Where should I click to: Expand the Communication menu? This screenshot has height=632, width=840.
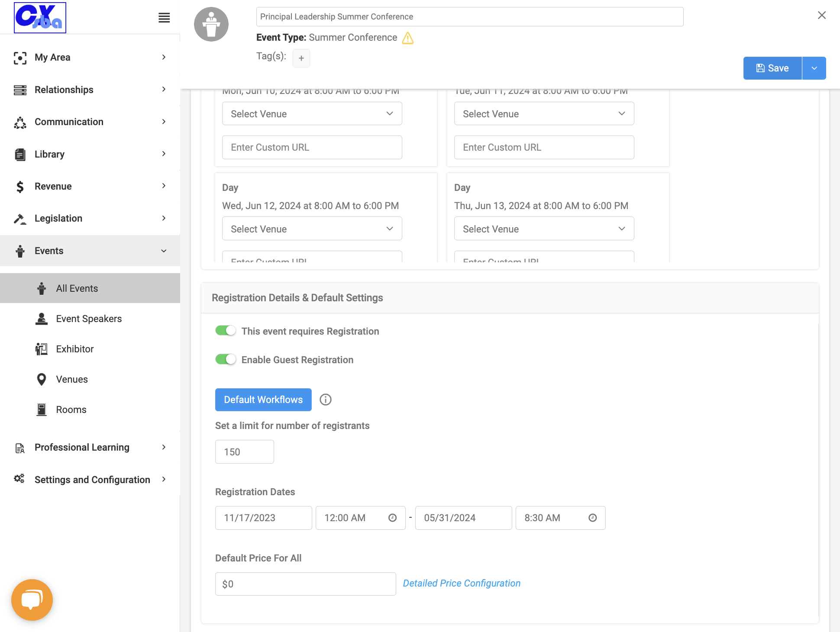(x=90, y=122)
